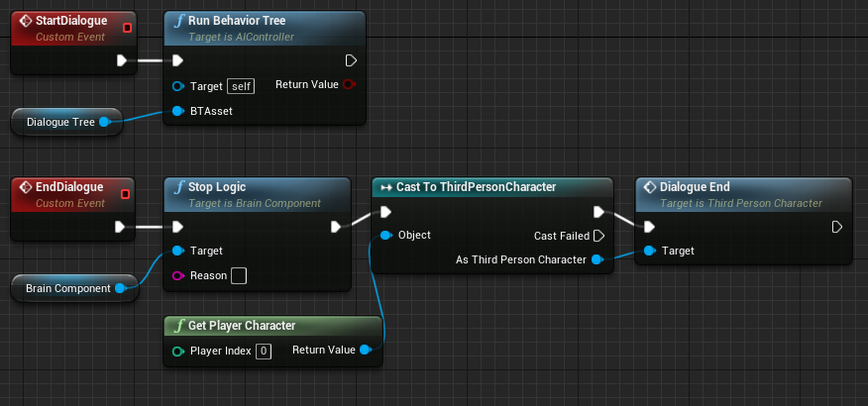Click the BTAsset input pin
The width and height of the screenshot is (868, 406).
pos(178,111)
